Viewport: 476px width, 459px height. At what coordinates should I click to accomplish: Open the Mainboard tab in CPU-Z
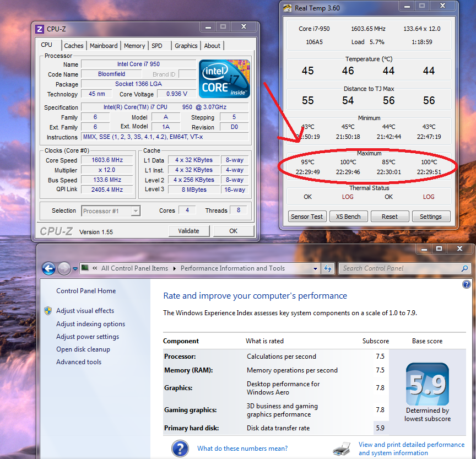click(104, 46)
